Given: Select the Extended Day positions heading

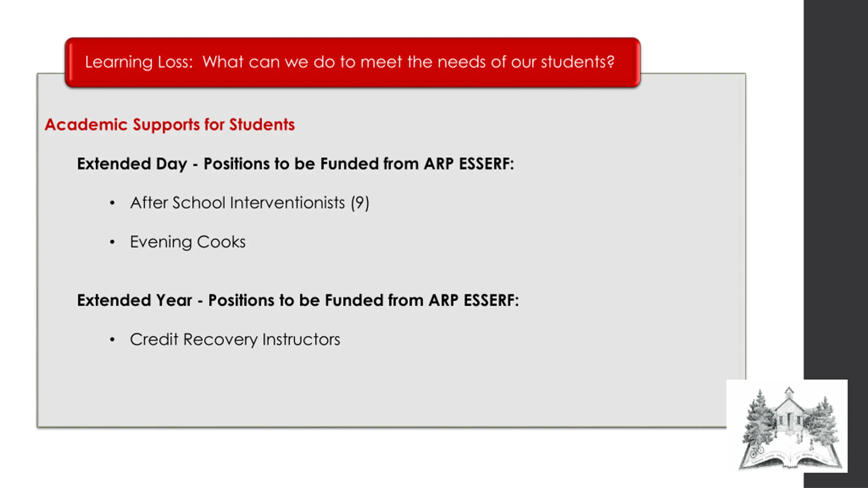Looking at the screenshot, I should (295, 164).
